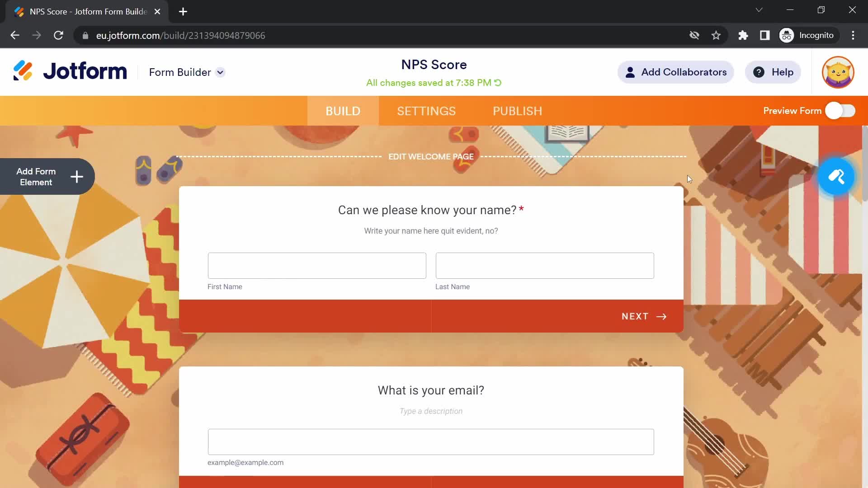Click the First Name input field
The height and width of the screenshot is (488, 868).
[317, 265]
